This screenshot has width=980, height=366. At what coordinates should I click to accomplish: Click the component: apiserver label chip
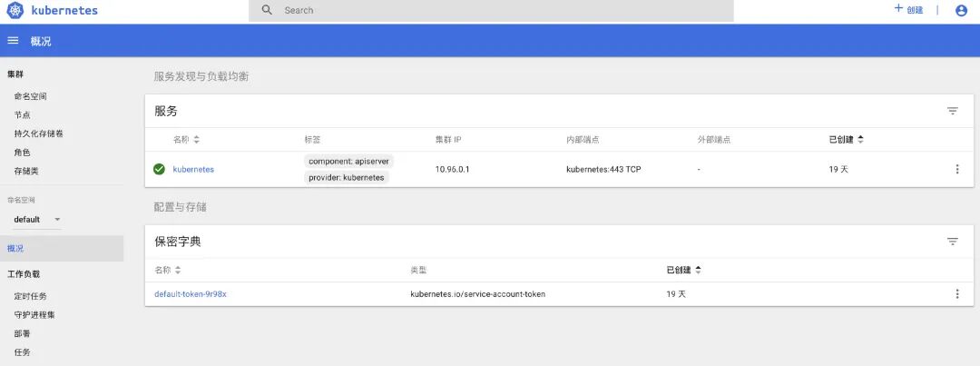349,161
